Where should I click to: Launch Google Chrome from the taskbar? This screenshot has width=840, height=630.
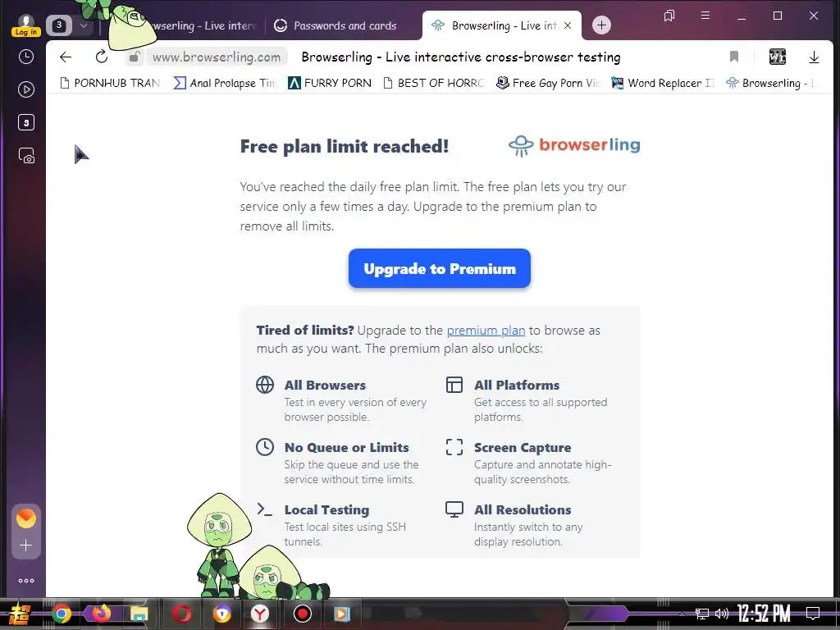pos(61,614)
